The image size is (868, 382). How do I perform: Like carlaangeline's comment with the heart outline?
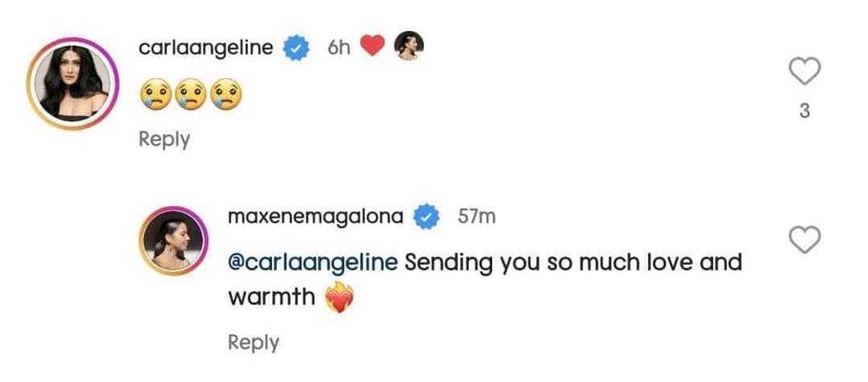click(804, 73)
